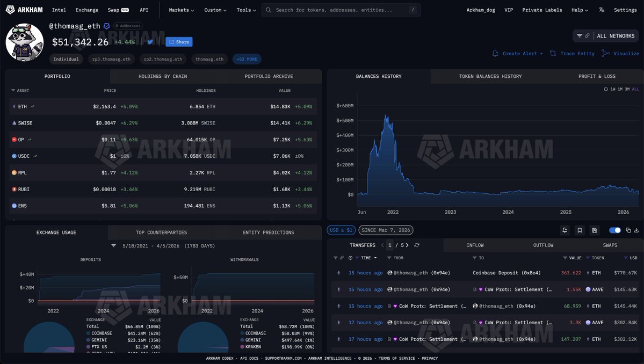
Task: Click the filter icon beside ALL NETWORKS
Action: 579,36
